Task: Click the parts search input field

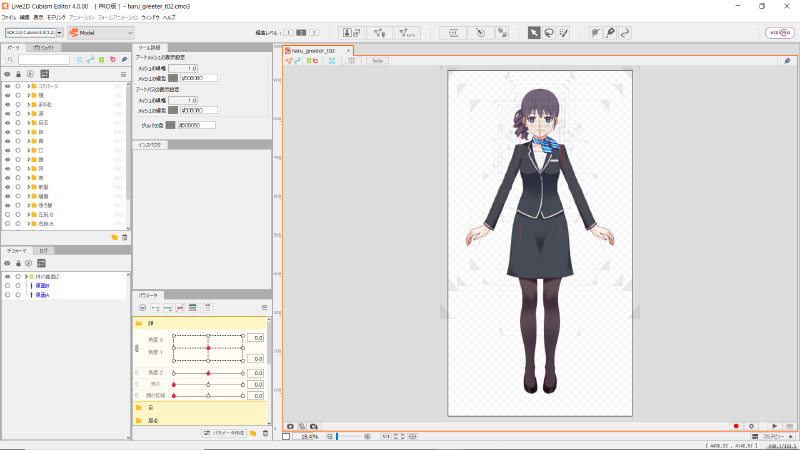Action: coord(44,60)
